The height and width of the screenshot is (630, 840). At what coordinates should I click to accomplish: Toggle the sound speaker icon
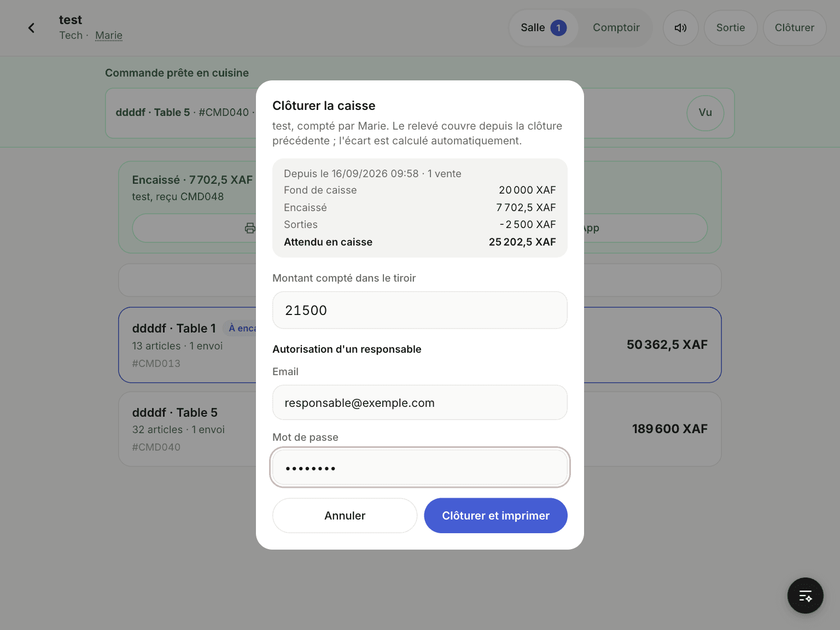[x=680, y=28]
